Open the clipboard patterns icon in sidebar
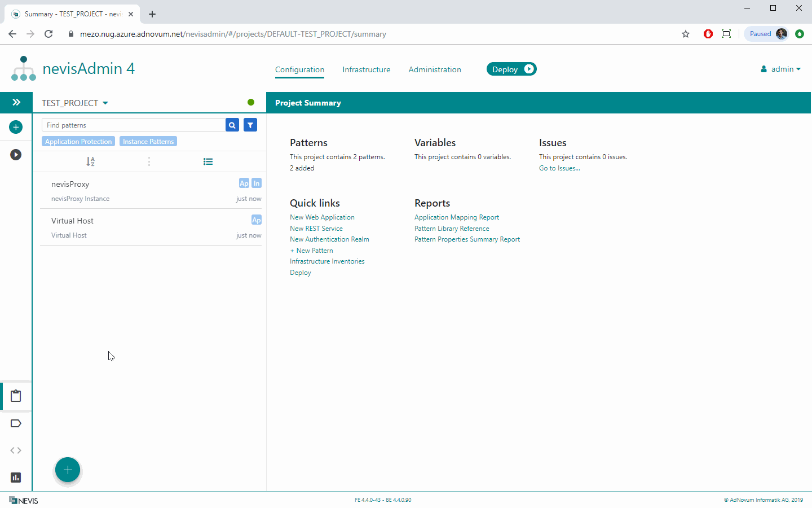Image resolution: width=812 pixels, height=508 pixels. (16, 396)
